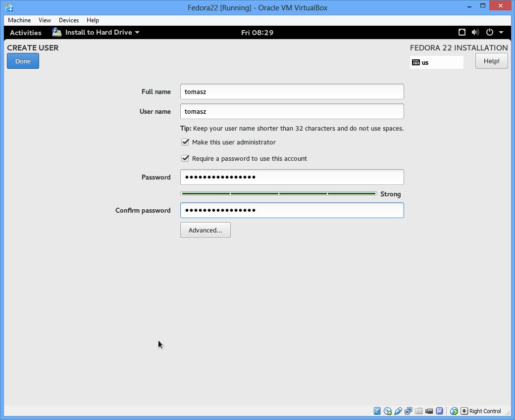Click in the Full name field
Viewport: 515px width, 420px height.
[292, 92]
